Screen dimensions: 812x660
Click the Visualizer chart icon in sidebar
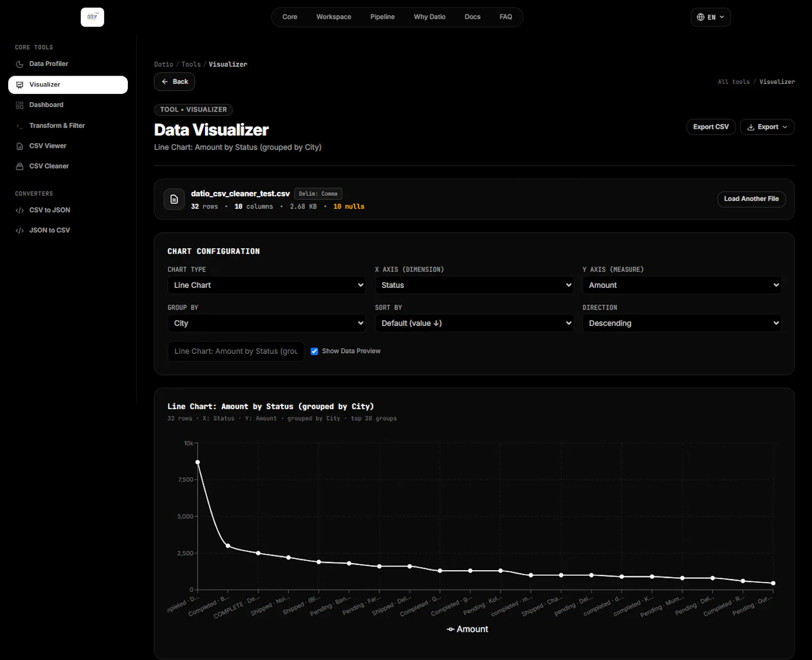(x=20, y=85)
